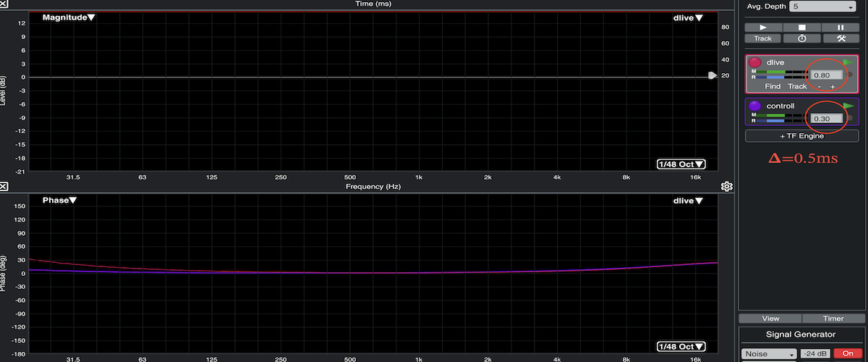Switch to the View tab
Image resolution: width=868 pixels, height=362 pixels.
(770, 319)
